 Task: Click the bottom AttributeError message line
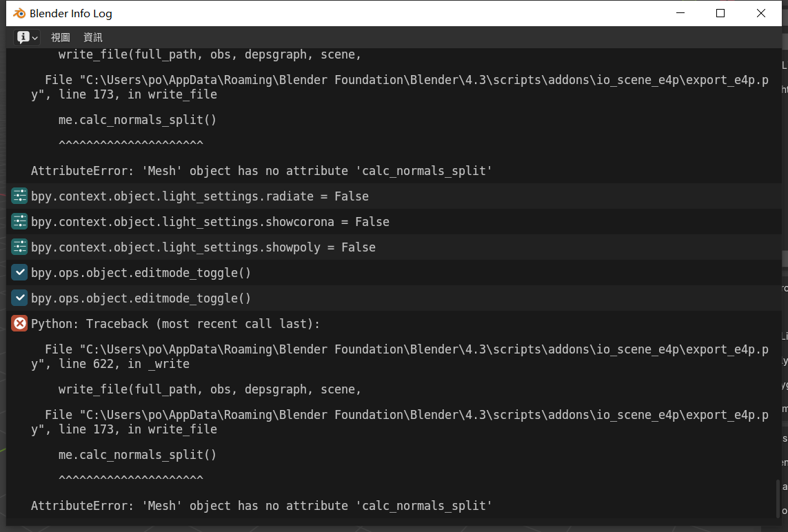coord(261,506)
